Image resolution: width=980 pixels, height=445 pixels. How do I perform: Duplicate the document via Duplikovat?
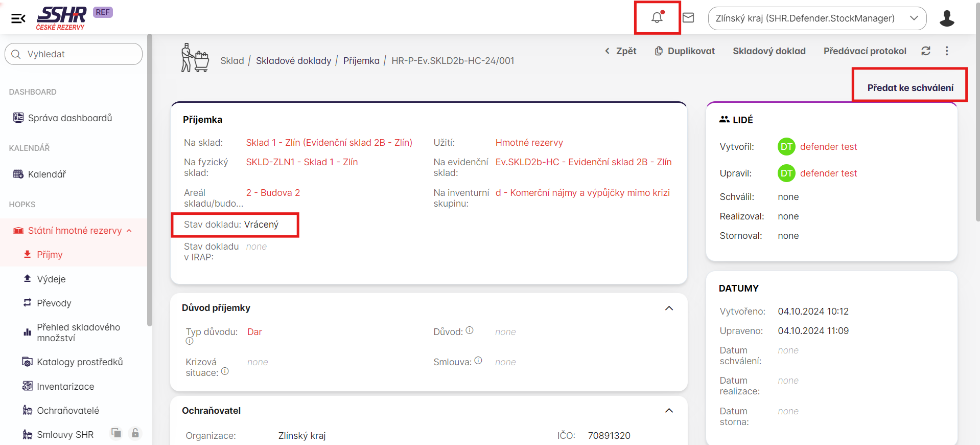(x=685, y=51)
